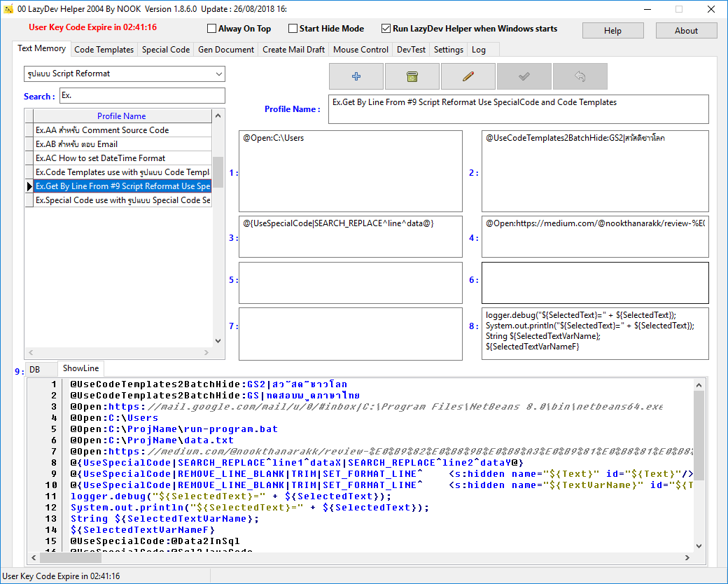Screen dimensions: 728x584
Task: Toggle the Start Hide Mode checkbox
Action: pos(293,29)
